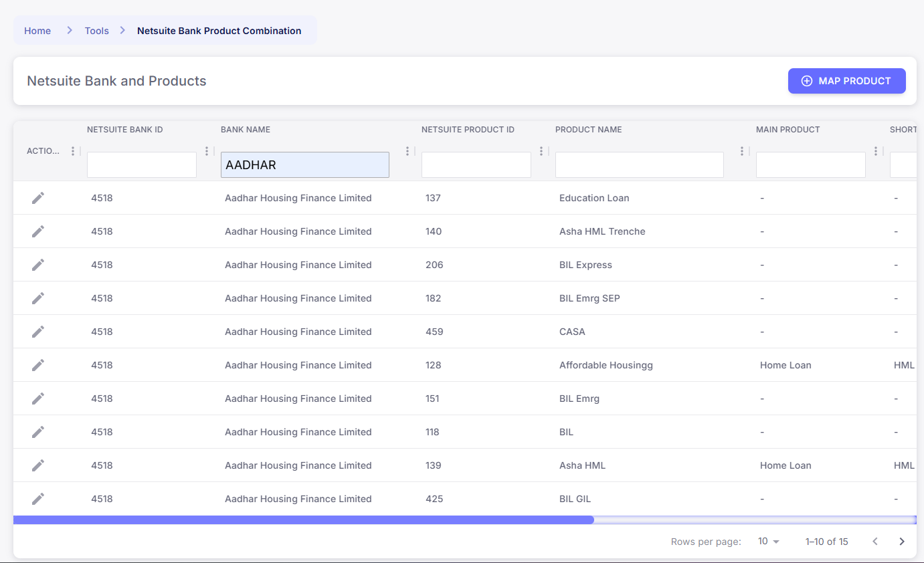Click pencil icon for Asha HML Trenche
The image size is (924, 563).
click(38, 231)
